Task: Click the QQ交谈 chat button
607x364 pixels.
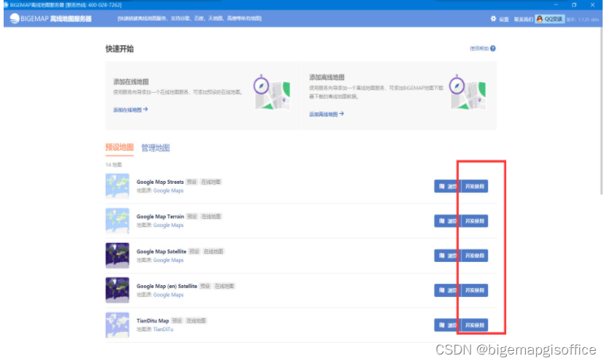Action: pos(550,19)
